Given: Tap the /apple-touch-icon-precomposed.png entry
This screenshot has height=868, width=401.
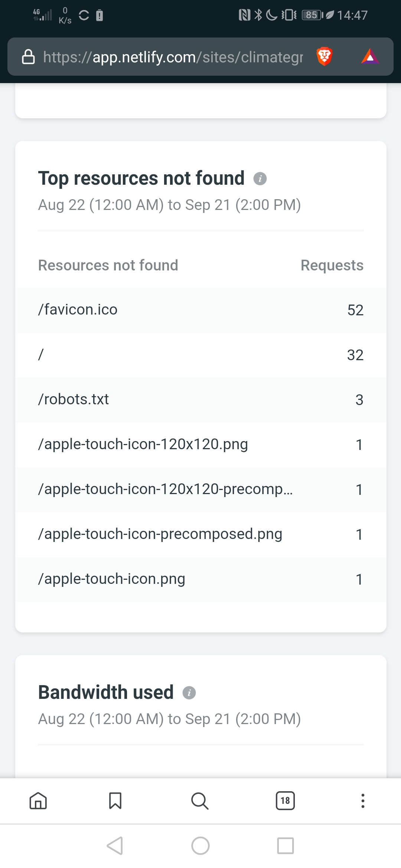Looking at the screenshot, I should [x=160, y=534].
